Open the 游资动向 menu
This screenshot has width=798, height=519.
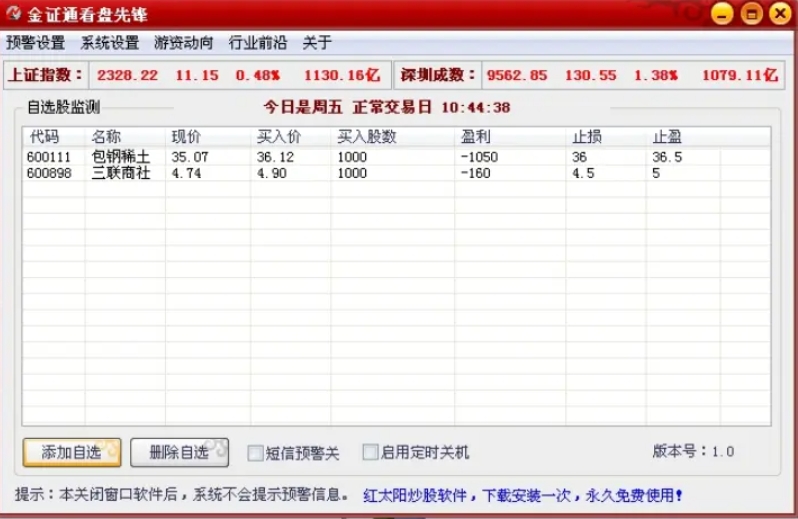184,43
